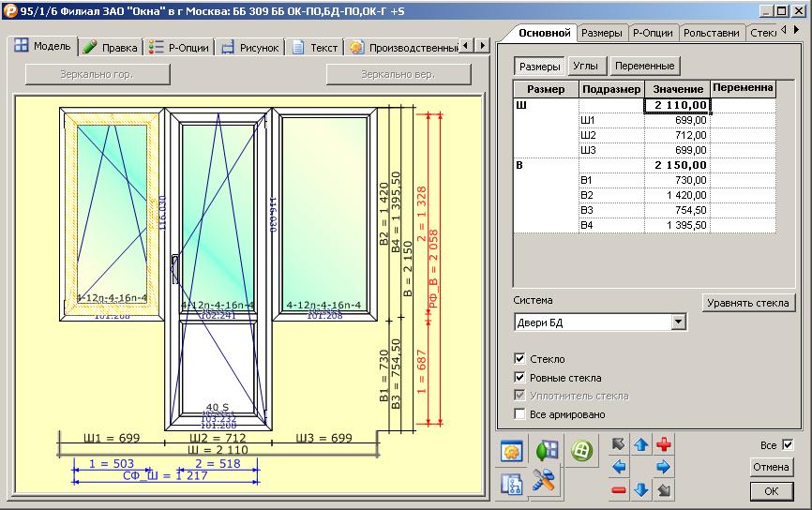Click the pencil icon on Правка tab
Viewport: 812px width, 510px height.
pos(90,47)
